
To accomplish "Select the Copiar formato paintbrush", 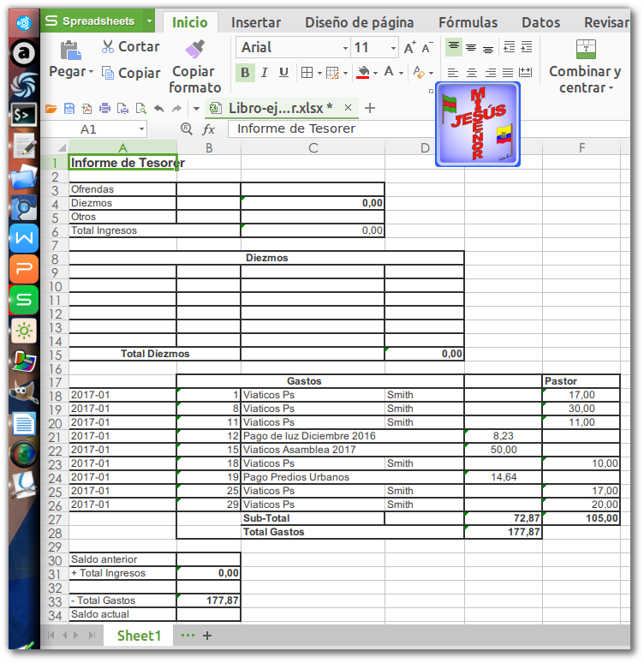I will pyautogui.click(x=194, y=50).
